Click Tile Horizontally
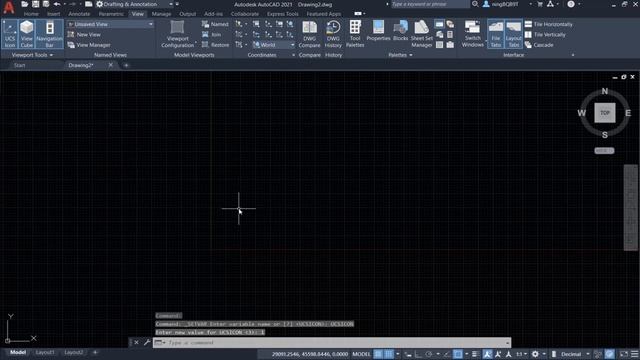Screen dimensions: 640x360 [549, 24]
